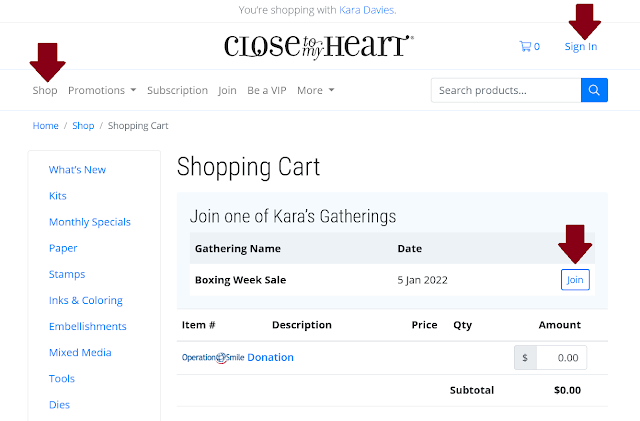
Task: Open the More dropdown menu
Action: 315,90
